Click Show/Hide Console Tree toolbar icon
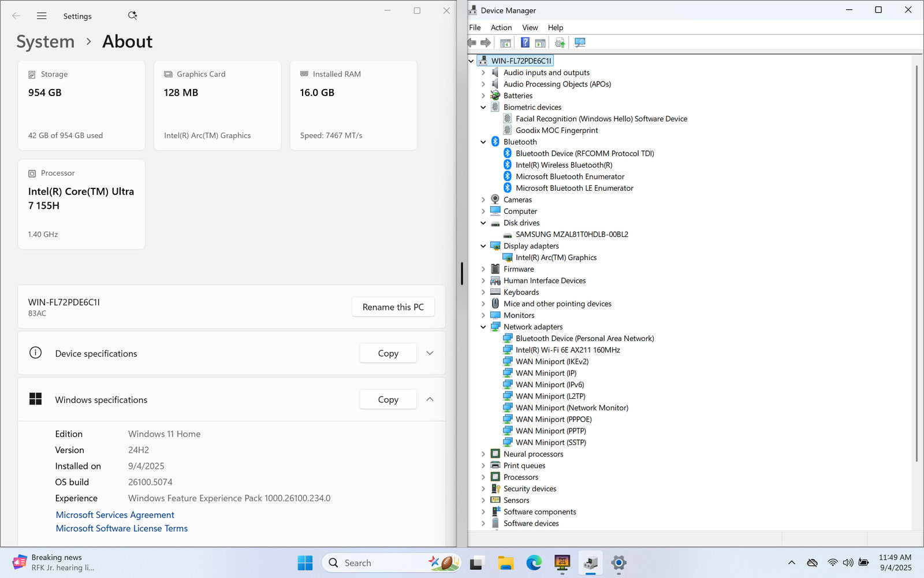Image resolution: width=924 pixels, height=578 pixels. tap(505, 43)
